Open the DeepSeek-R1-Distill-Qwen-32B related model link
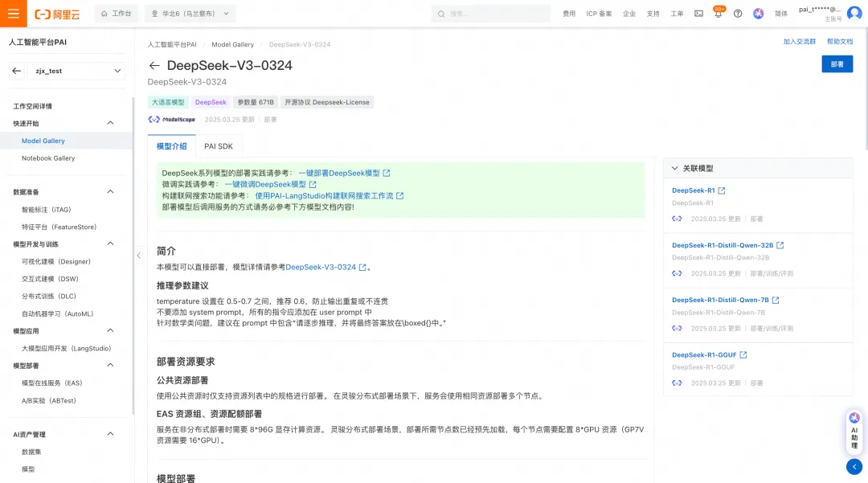The image size is (868, 483). 723,245
